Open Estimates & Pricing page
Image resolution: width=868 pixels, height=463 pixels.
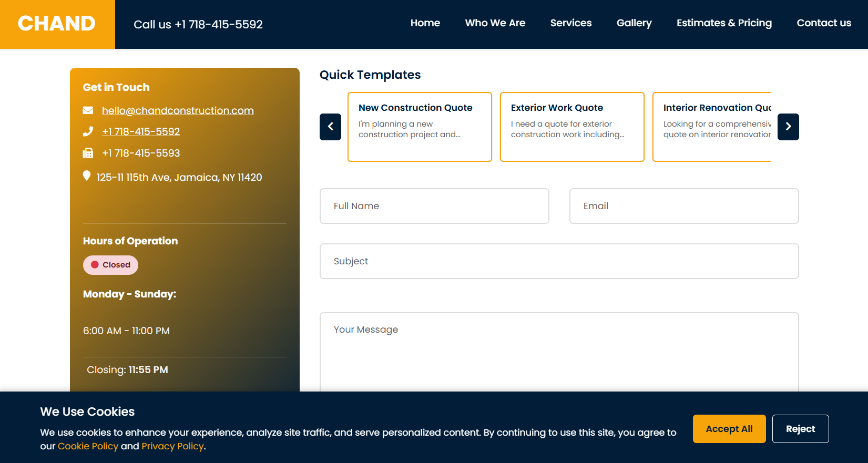(x=724, y=23)
